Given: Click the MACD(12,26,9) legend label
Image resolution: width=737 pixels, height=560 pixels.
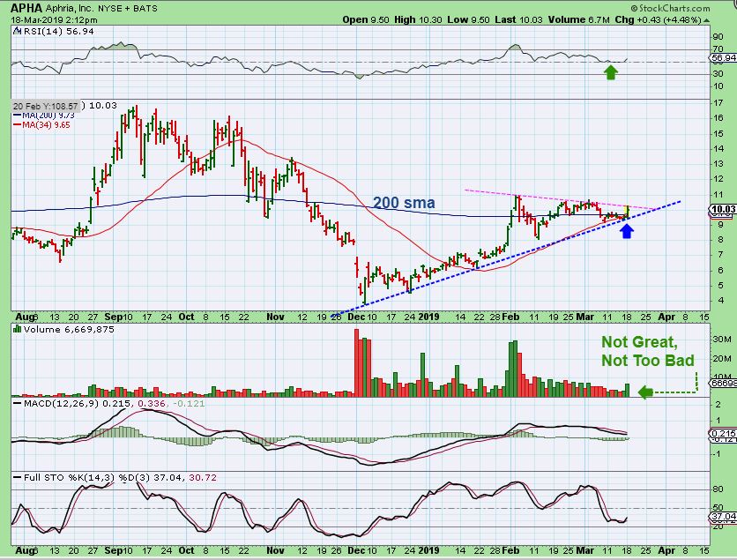Looking at the screenshot, I should click(61, 404).
